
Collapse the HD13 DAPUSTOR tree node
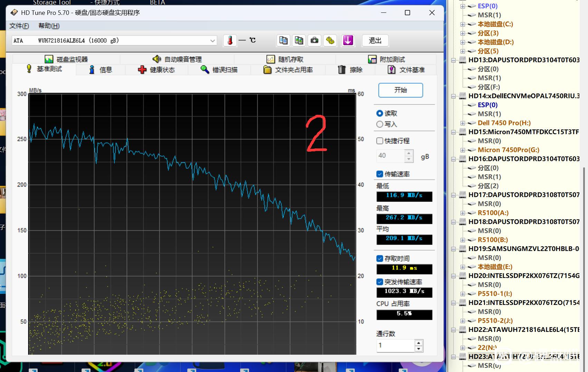(x=453, y=60)
